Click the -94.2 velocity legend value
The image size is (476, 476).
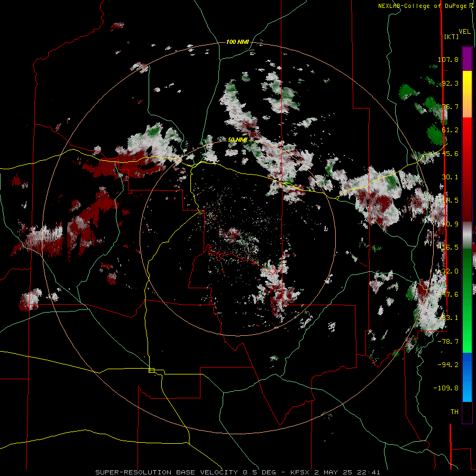pyautogui.click(x=448, y=364)
